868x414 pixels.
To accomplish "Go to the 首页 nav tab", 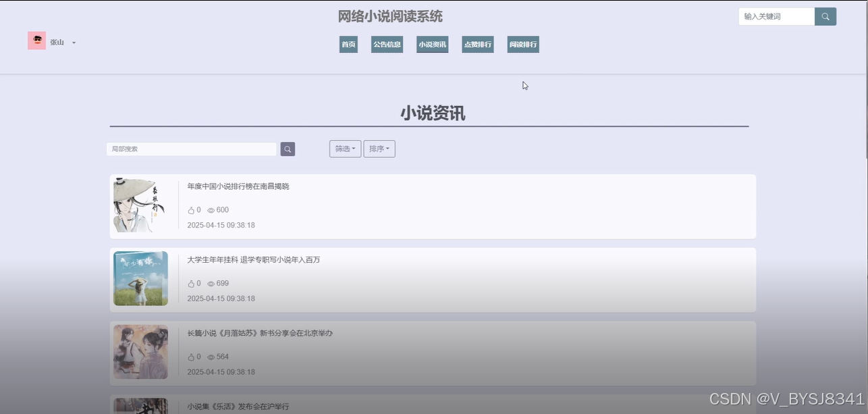I will [348, 45].
